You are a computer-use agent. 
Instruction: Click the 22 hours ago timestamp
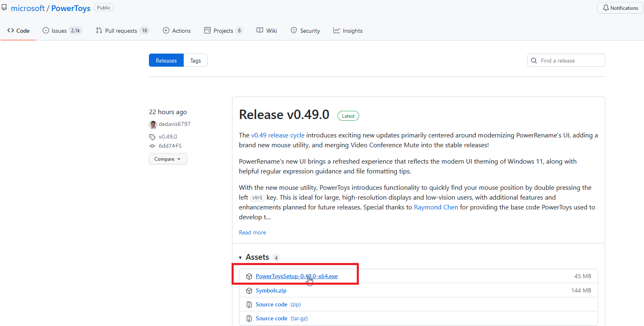[168, 112]
